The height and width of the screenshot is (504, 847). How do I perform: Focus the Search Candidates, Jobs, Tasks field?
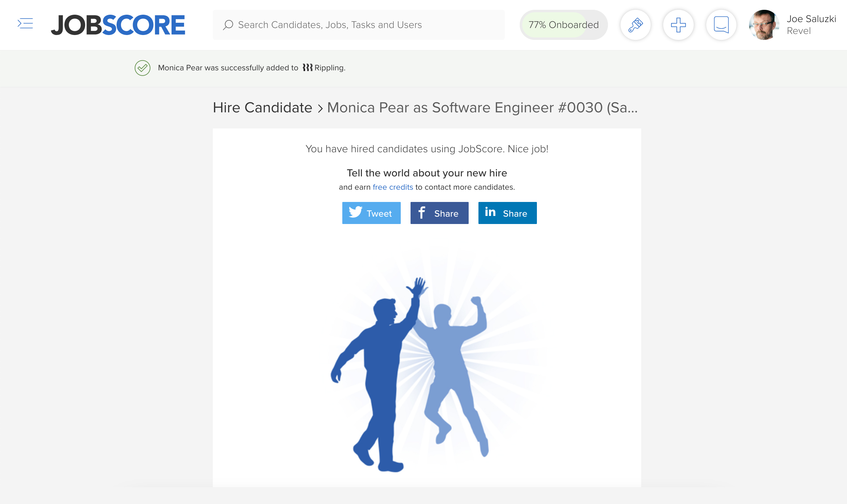364,25
